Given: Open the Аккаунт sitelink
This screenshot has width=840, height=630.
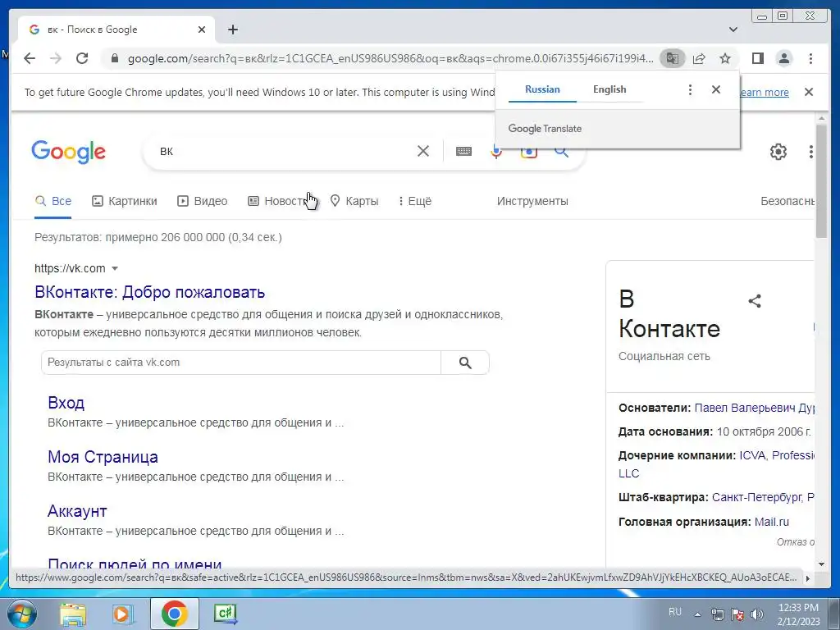Looking at the screenshot, I should point(77,511).
